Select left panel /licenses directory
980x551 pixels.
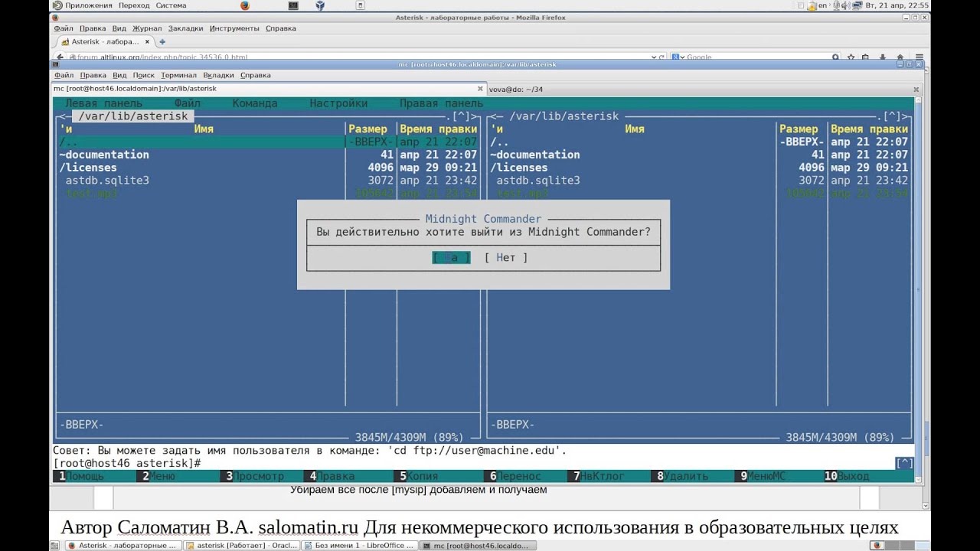coord(203,168)
